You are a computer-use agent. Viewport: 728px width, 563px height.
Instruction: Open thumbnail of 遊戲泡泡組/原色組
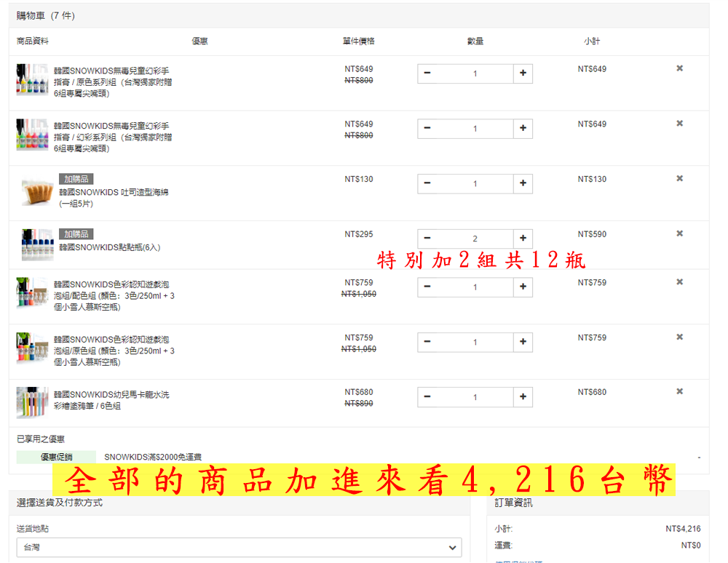32,348
